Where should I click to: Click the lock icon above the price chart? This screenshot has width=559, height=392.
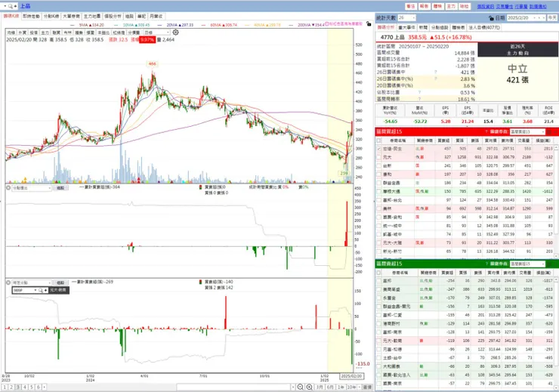coord(369,24)
